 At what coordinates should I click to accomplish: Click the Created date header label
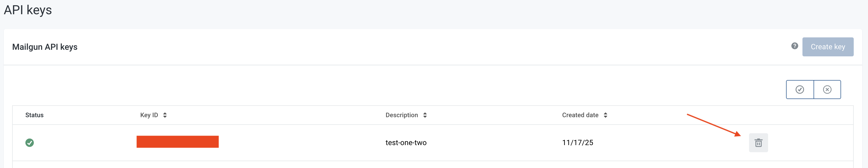click(580, 115)
